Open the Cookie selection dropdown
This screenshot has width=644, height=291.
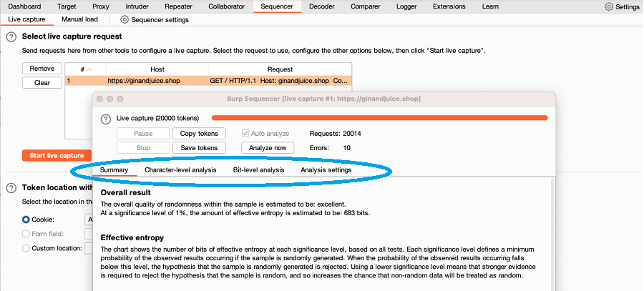click(x=89, y=220)
